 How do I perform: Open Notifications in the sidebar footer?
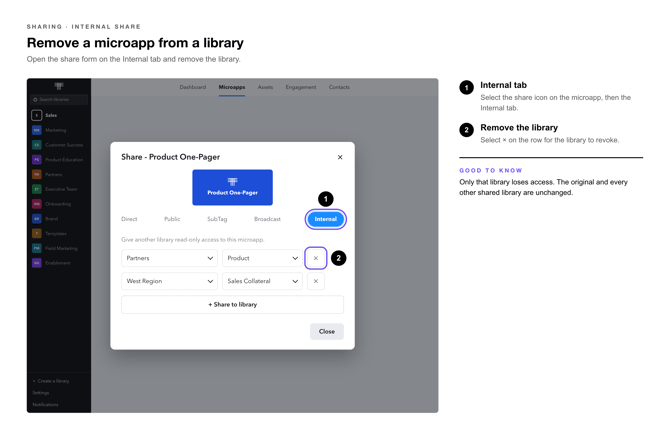click(x=45, y=405)
